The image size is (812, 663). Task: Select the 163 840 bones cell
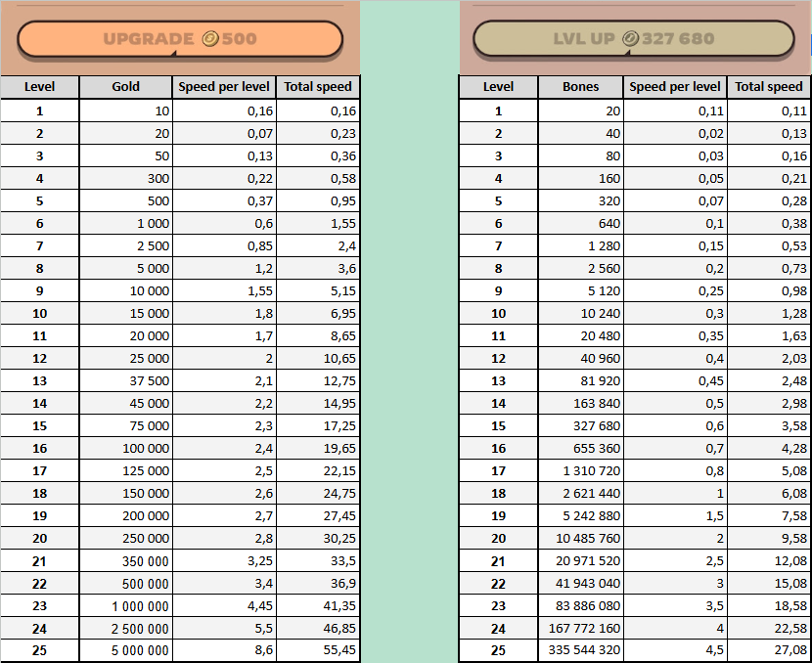(x=581, y=403)
